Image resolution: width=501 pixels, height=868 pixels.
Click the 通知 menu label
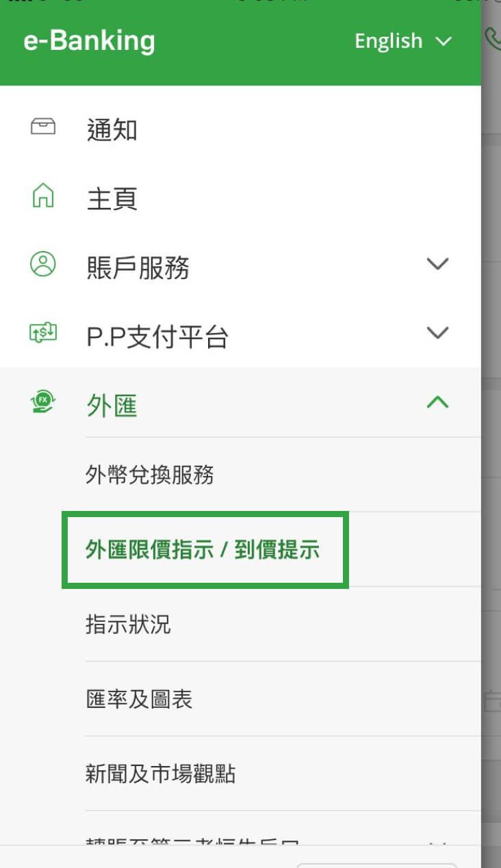pyautogui.click(x=112, y=129)
